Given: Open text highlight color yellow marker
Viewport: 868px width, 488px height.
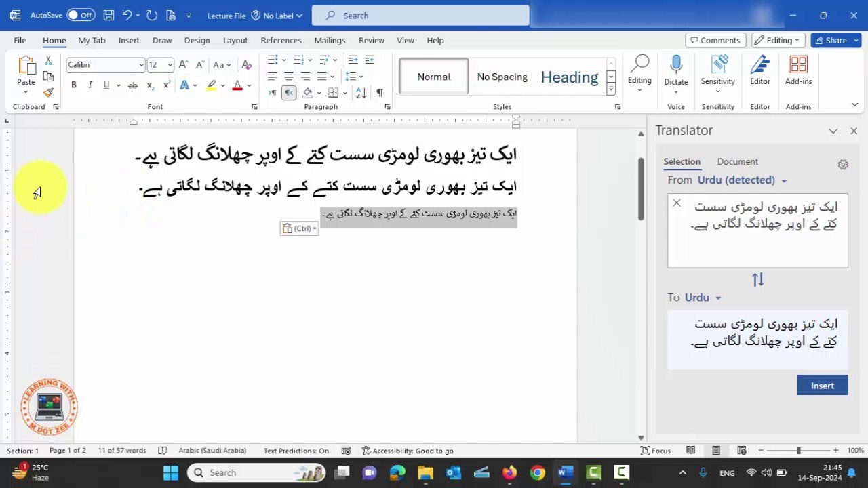Looking at the screenshot, I should click(212, 85).
